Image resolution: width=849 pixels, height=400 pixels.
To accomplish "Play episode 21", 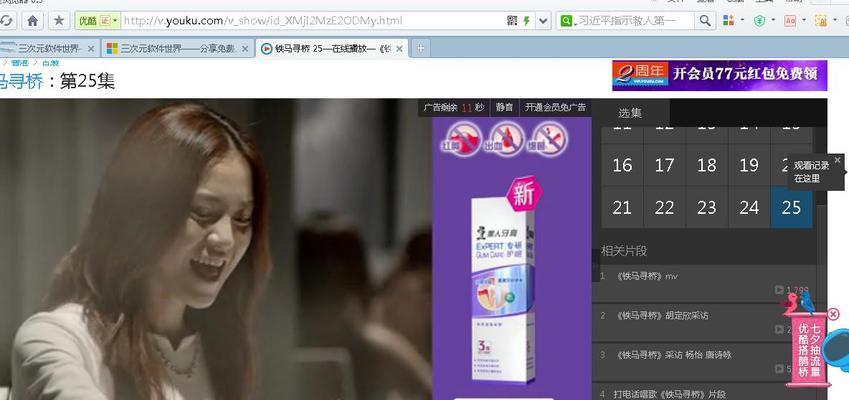I will (622, 207).
